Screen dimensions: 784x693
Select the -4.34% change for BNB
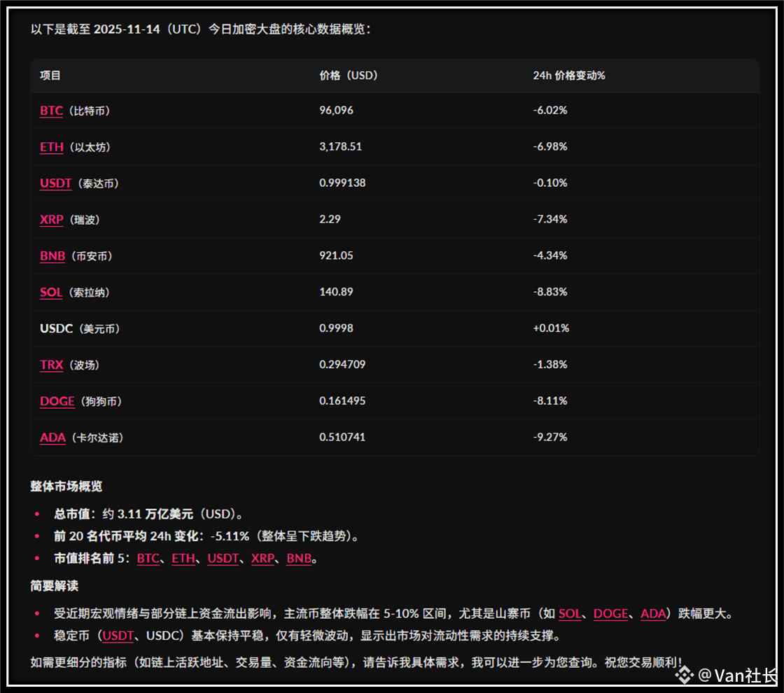pos(550,255)
